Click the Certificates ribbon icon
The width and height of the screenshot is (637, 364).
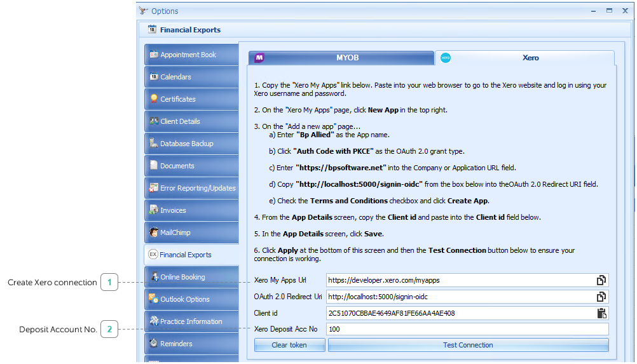pos(154,98)
